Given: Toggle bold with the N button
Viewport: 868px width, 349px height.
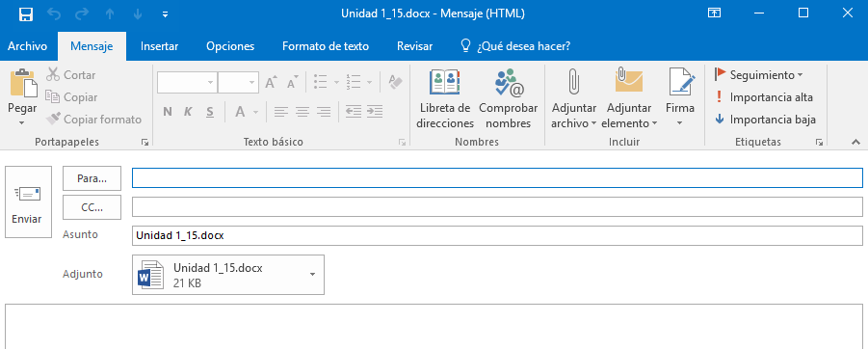Looking at the screenshot, I should (x=168, y=112).
